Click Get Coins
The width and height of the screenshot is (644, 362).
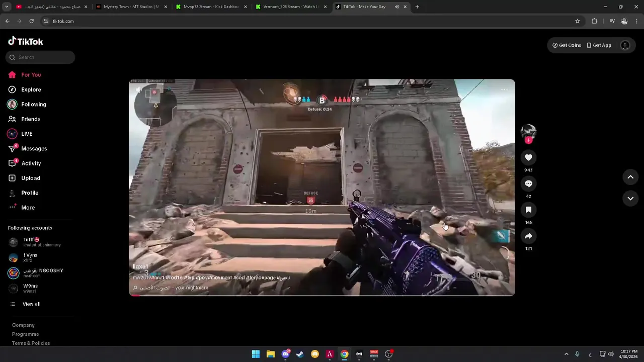(567, 45)
